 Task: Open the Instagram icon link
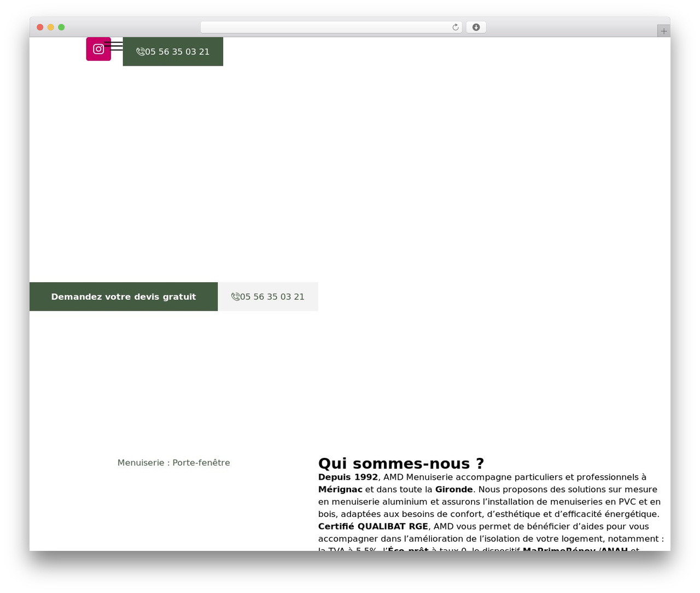click(98, 49)
